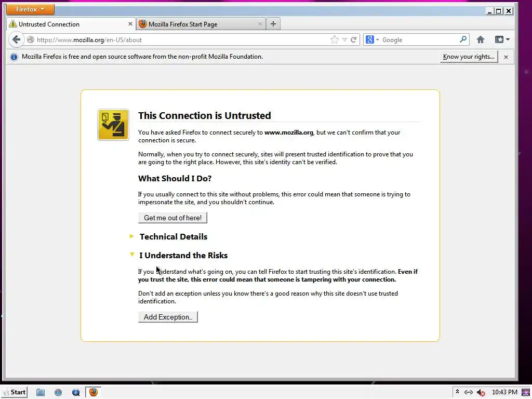Open file explorer from the taskbar
The height and width of the screenshot is (399, 532).
click(x=41, y=392)
